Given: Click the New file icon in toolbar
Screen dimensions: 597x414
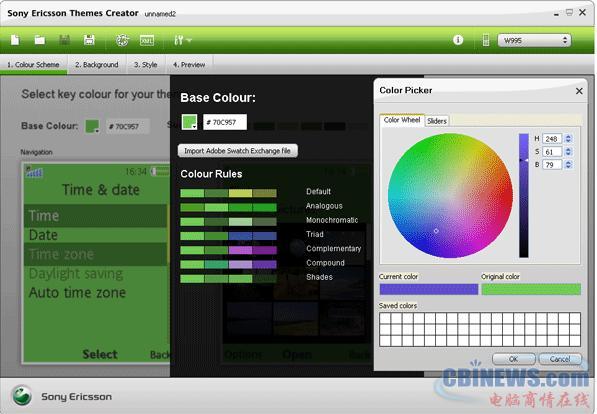Looking at the screenshot, I should pyautogui.click(x=15, y=40).
